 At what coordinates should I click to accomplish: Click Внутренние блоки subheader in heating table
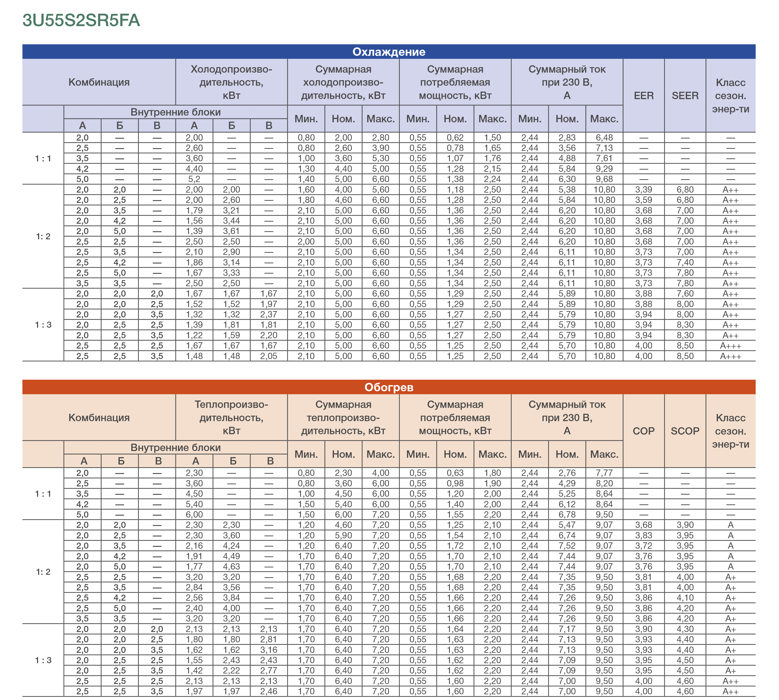coord(175,447)
